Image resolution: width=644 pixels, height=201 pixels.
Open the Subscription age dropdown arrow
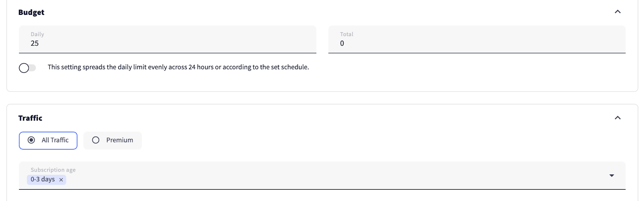tap(611, 176)
